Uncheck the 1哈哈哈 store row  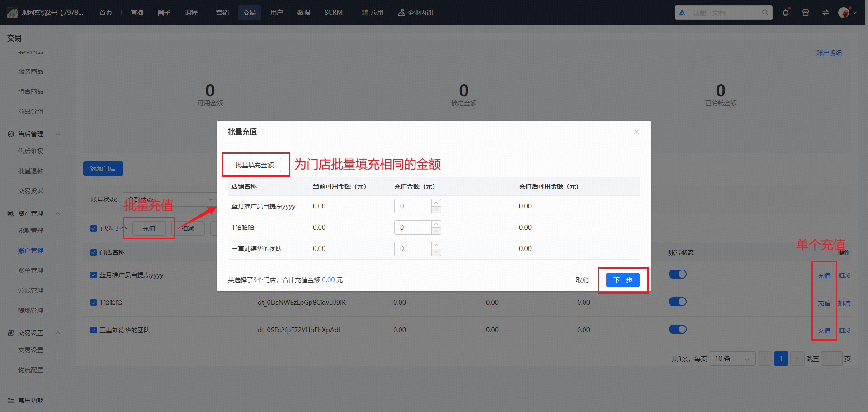(94, 303)
